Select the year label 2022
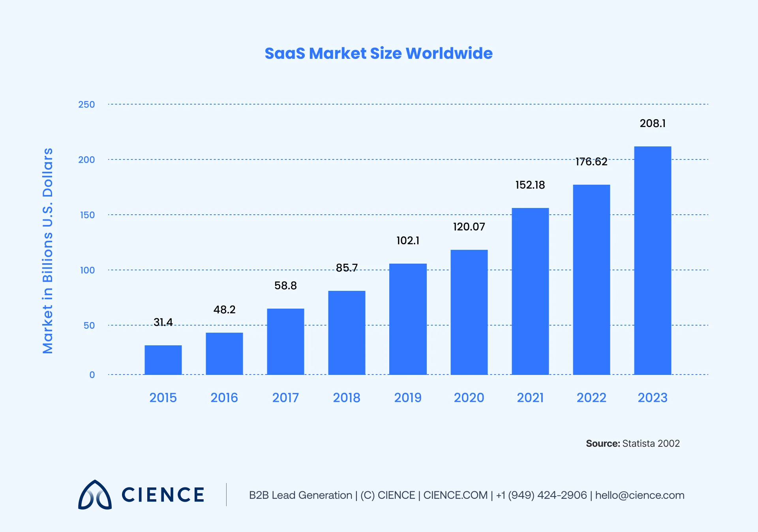Viewport: 758px width, 532px height. [x=591, y=398]
